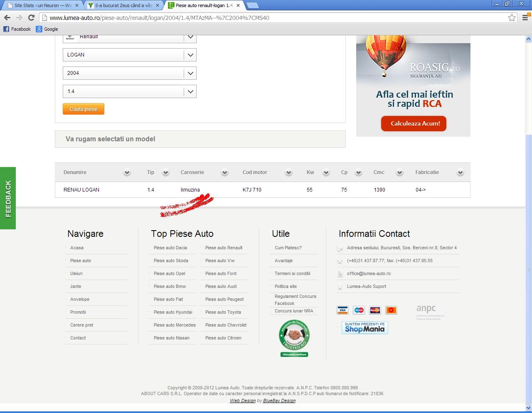Click the scrollbar down arrow

(528, 408)
